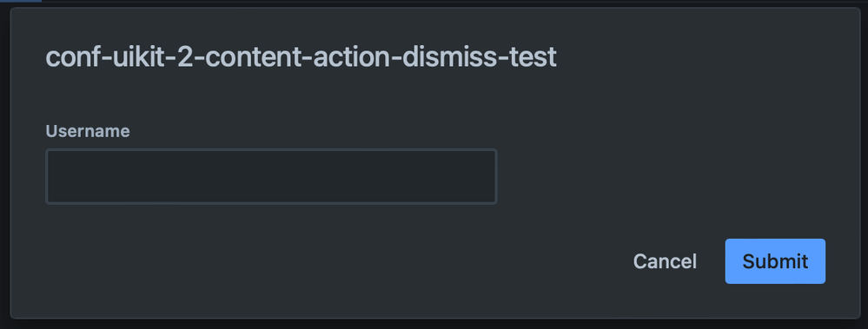Click the Cancel button
Screen dimensions: 868x329
pyautogui.click(x=665, y=261)
